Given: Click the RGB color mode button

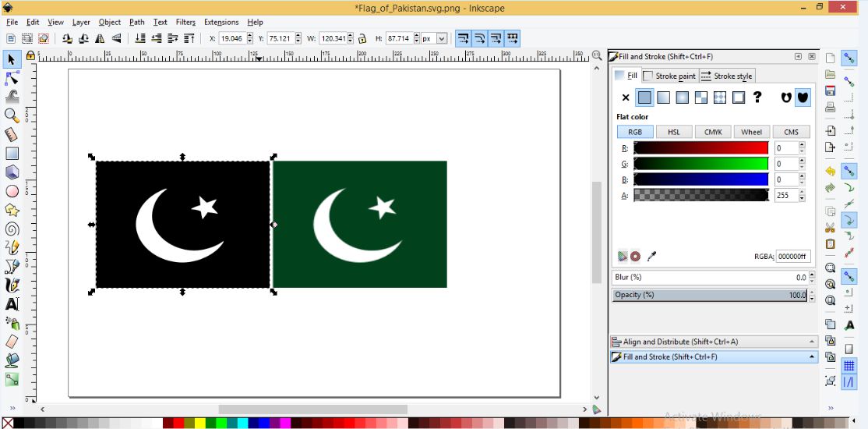Looking at the screenshot, I should click(635, 132).
